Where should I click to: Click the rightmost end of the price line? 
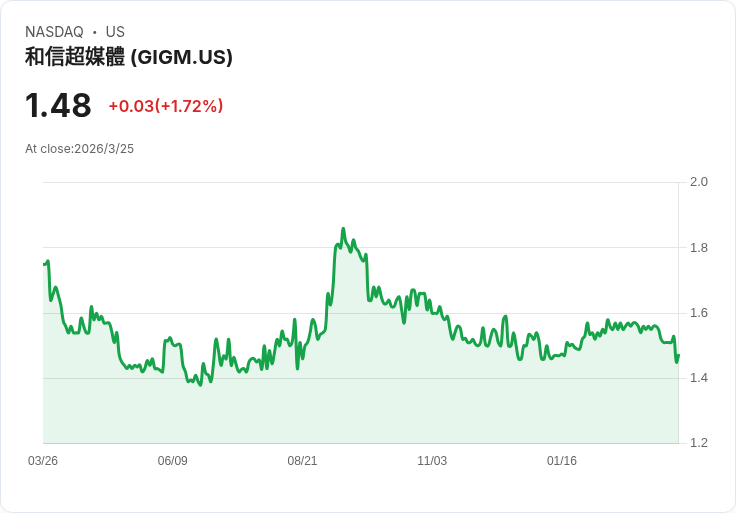(678, 356)
